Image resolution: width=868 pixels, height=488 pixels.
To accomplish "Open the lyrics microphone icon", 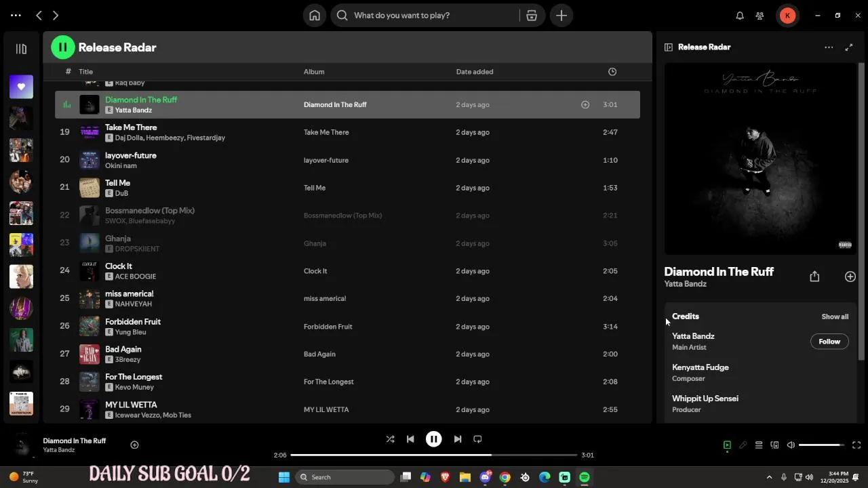I will point(743,445).
